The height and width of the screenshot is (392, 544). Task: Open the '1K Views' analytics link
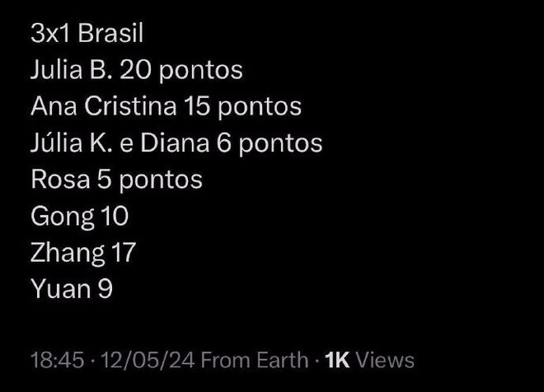tap(369, 360)
